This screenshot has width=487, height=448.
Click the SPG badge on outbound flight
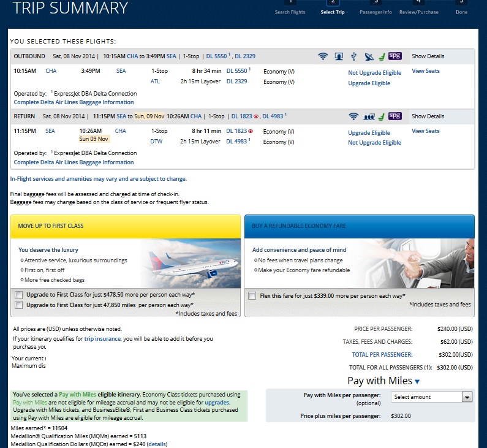tap(395, 56)
